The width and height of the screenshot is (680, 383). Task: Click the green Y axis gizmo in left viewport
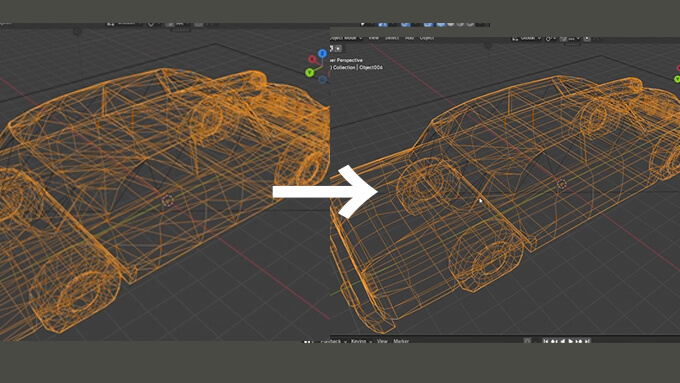pos(309,72)
